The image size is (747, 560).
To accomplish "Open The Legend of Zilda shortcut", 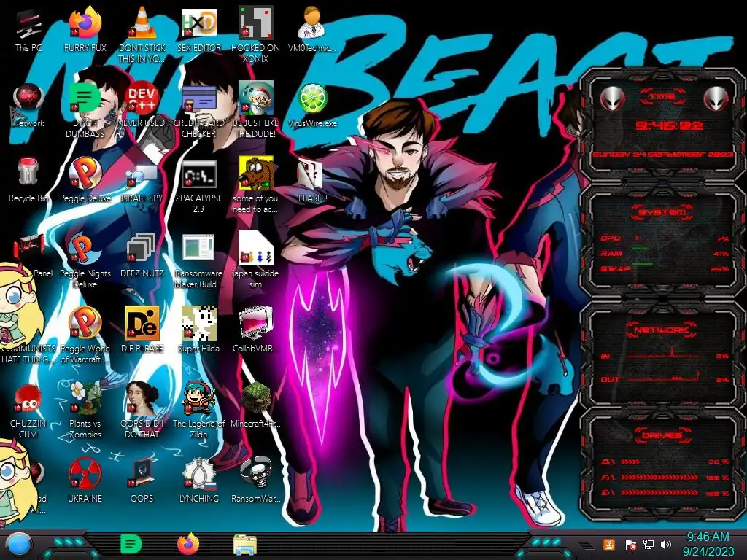I will [x=198, y=411].
